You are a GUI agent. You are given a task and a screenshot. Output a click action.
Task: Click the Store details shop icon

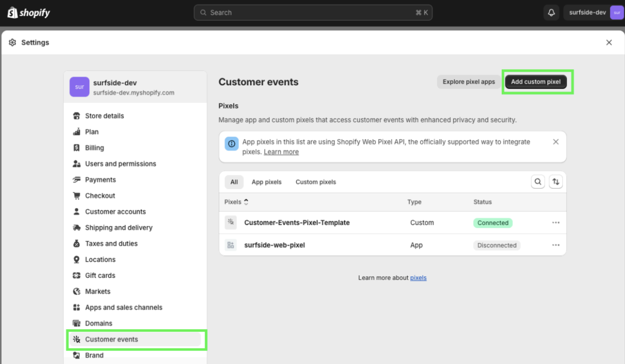tap(76, 116)
